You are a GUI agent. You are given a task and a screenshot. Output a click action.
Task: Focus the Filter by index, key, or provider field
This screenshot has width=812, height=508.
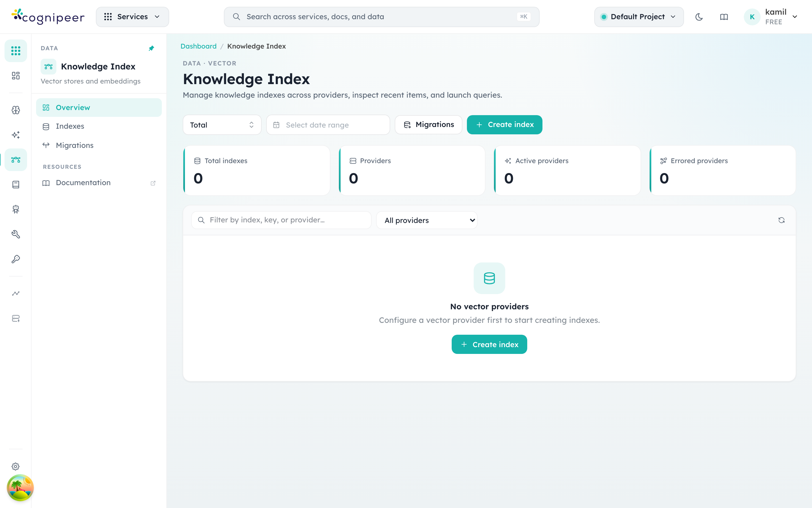click(x=281, y=220)
